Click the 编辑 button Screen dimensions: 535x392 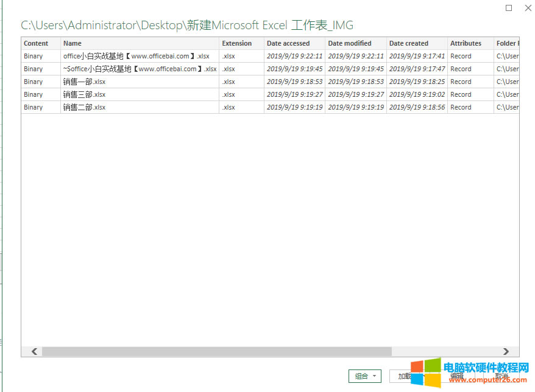click(x=456, y=376)
